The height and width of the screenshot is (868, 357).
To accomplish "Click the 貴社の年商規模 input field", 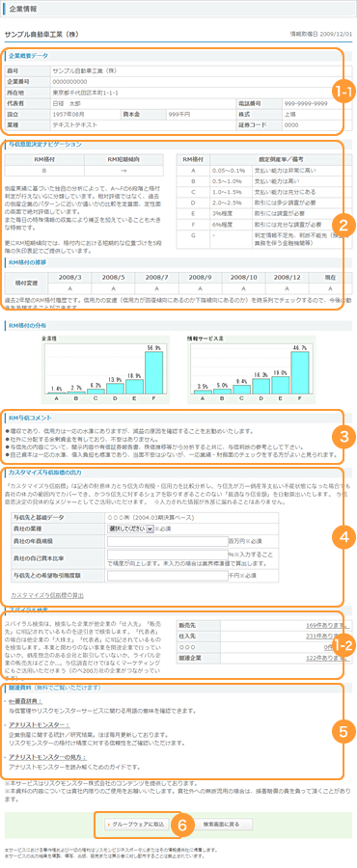I will coord(167,540).
